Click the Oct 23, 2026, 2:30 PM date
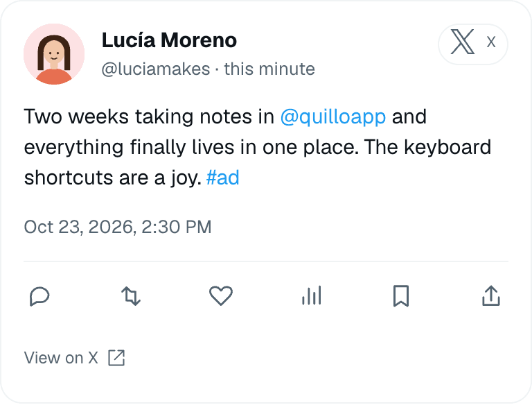532x405 pixels. click(x=117, y=227)
